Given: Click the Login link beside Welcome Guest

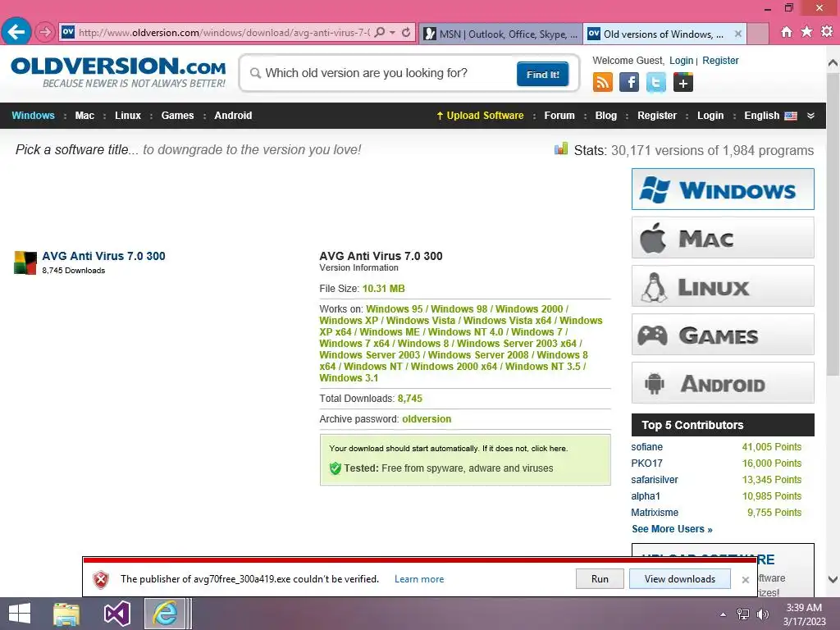Looking at the screenshot, I should coord(681,61).
